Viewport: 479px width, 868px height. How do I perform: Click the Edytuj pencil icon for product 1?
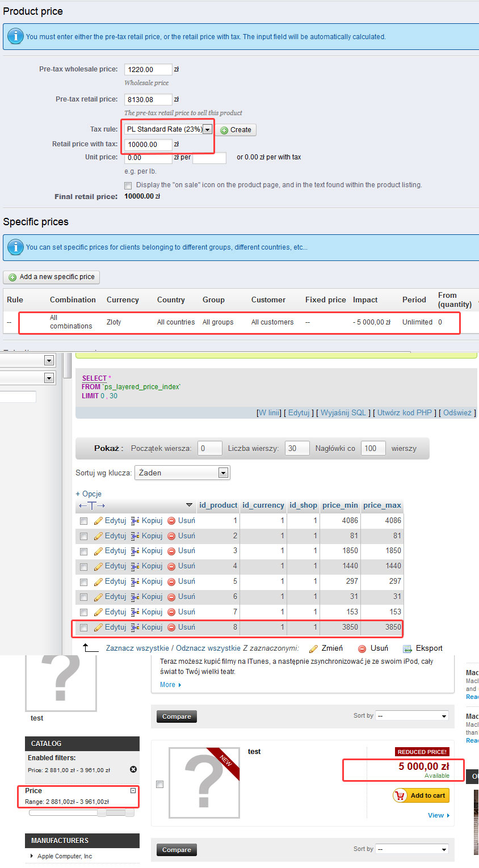(98, 521)
